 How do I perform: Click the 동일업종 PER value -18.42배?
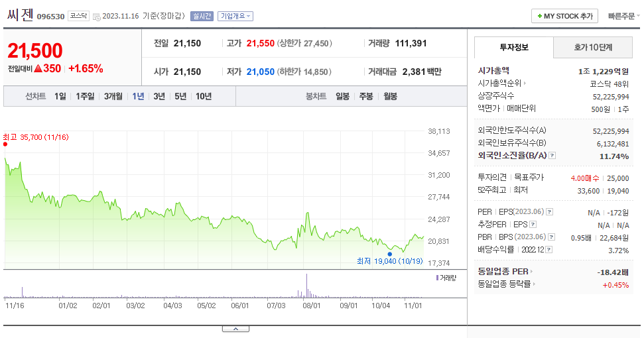(613, 272)
